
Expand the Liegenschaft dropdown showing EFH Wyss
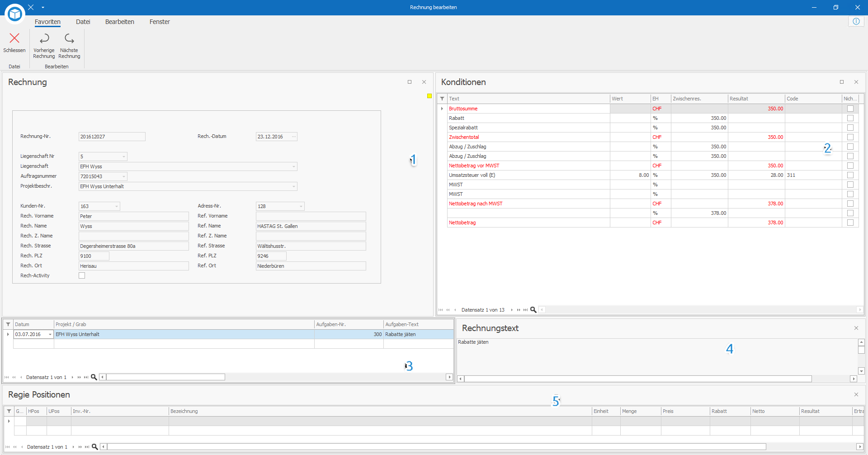click(x=294, y=166)
